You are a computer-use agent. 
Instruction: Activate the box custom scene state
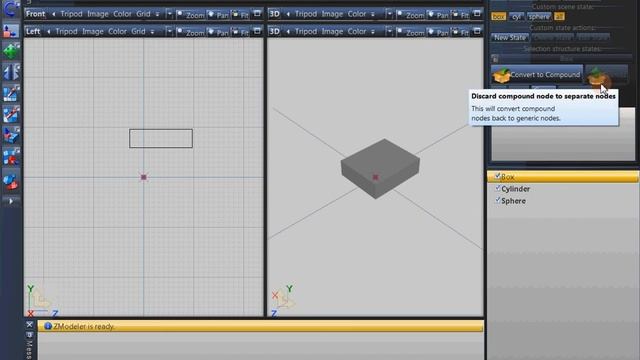coord(498,16)
